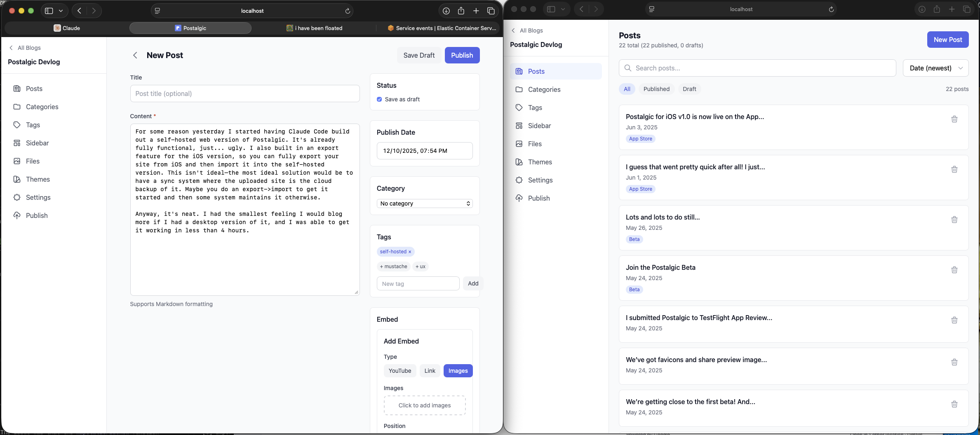The height and width of the screenshot is (435, 980).
Task: Reload the page in left Safari window
Action: 348,11
